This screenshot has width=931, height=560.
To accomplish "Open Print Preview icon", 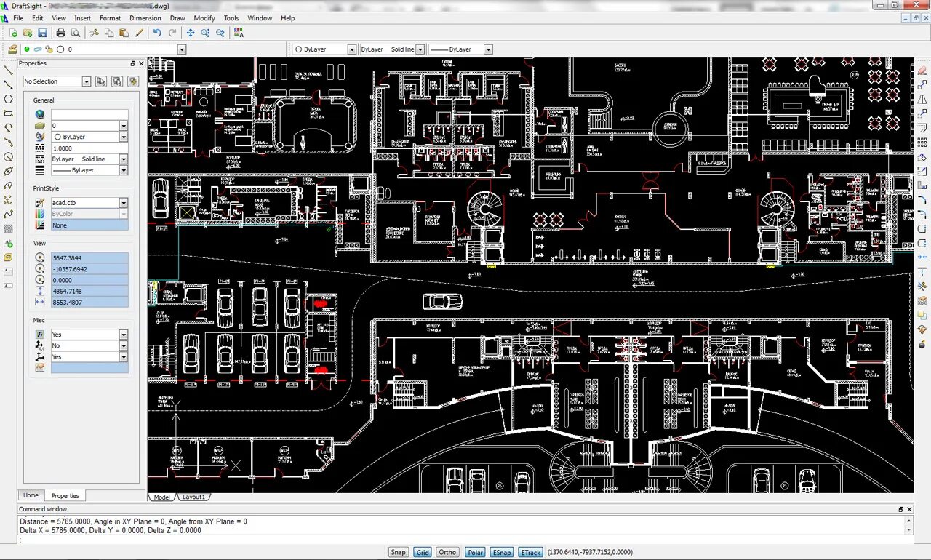I will click(x=76, y=33).
